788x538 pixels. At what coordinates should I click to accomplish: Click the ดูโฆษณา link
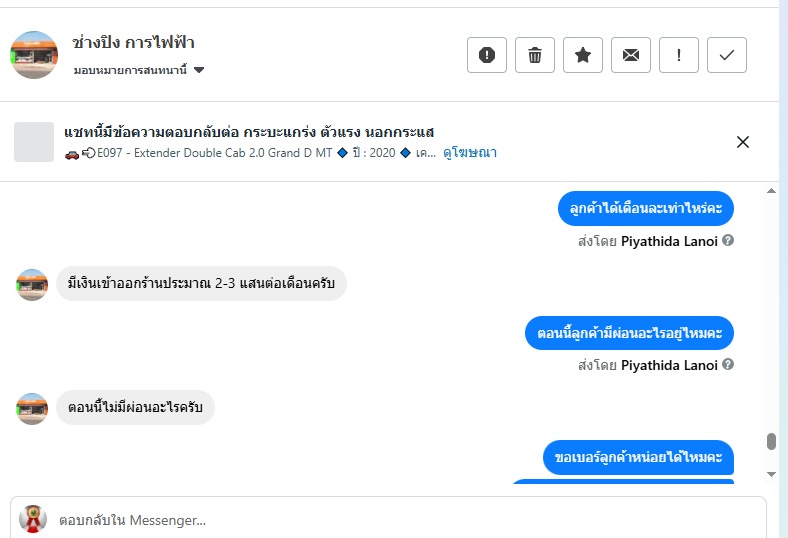coord(470,153)
